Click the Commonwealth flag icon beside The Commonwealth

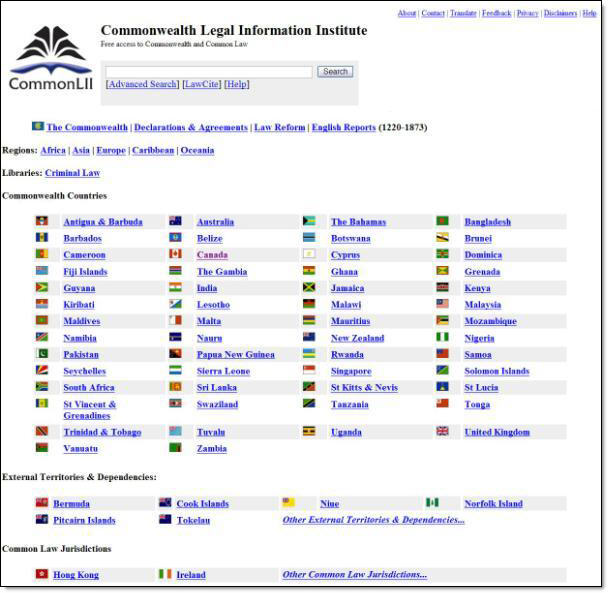38,126
